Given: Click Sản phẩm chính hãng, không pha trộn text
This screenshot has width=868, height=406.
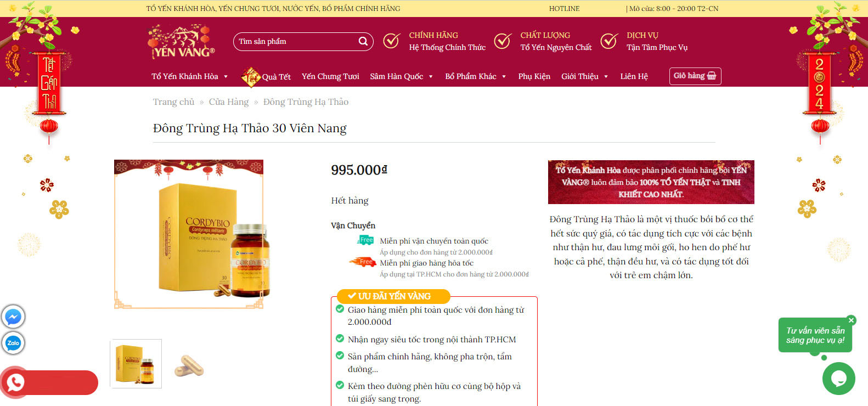Looking at the screenshot, I should (x=430, y=363).
